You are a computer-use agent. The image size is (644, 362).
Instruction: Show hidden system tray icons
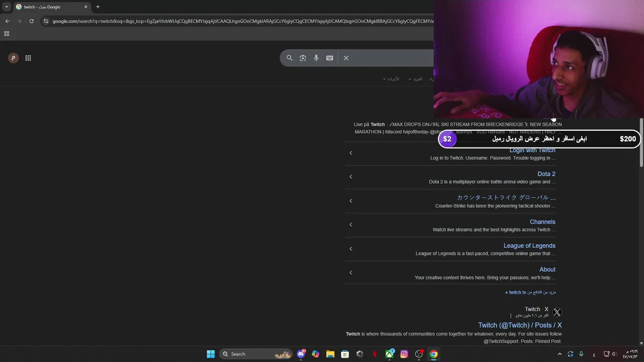point(559,354)
